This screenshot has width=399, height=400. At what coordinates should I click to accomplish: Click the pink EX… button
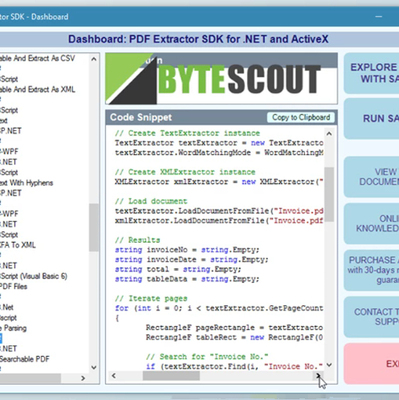pos(371,363)
